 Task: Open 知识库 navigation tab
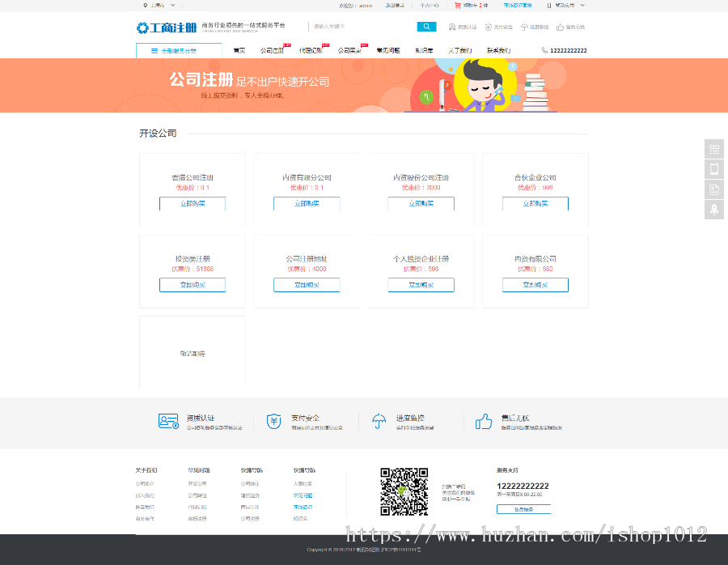[424, 51]
